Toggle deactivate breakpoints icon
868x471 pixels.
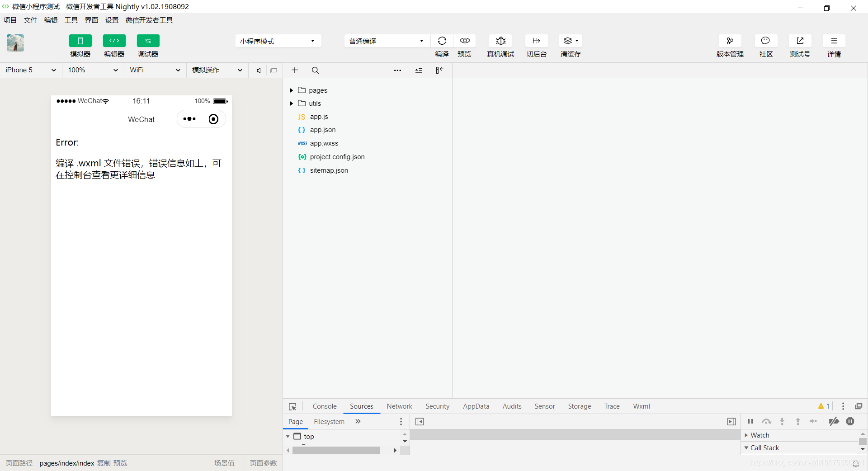pyautogui.click(x=834, y=421)
